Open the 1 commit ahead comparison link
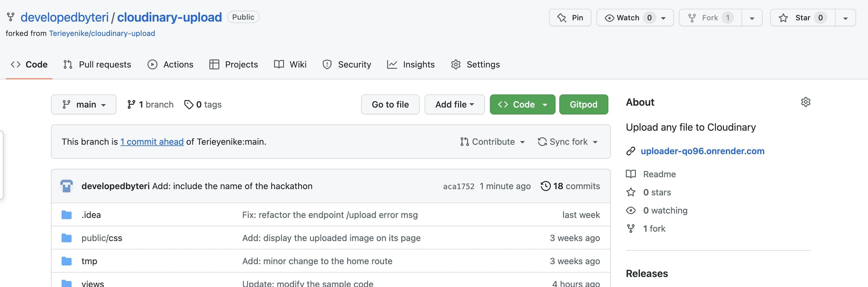This screenshot has width=868, height=287. coord(152,142)
